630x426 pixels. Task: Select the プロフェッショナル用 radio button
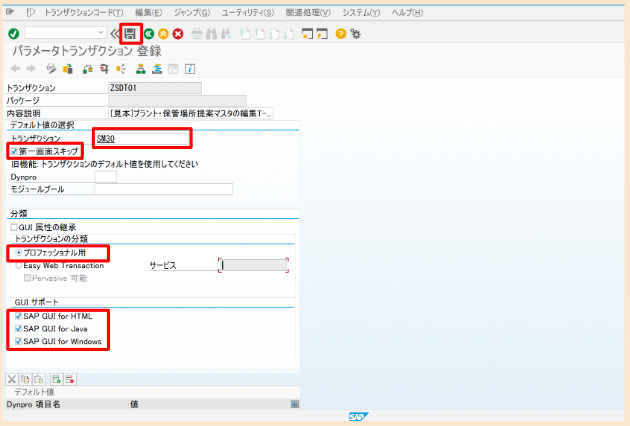pos(19,254)
